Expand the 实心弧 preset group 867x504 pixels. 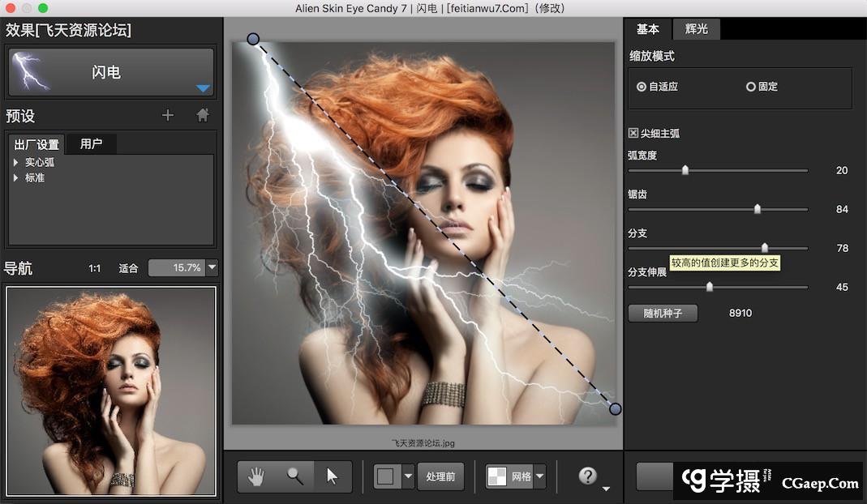[15, 163]
